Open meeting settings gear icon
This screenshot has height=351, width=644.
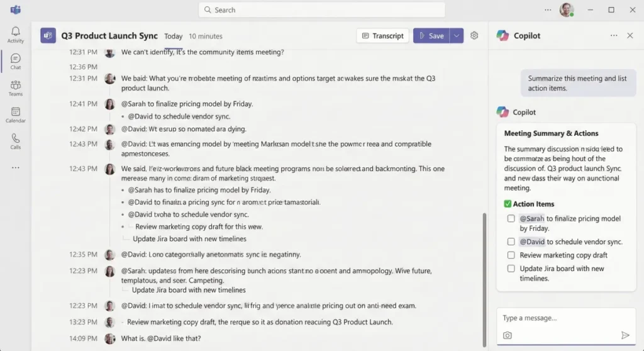[x=474, y=36]
